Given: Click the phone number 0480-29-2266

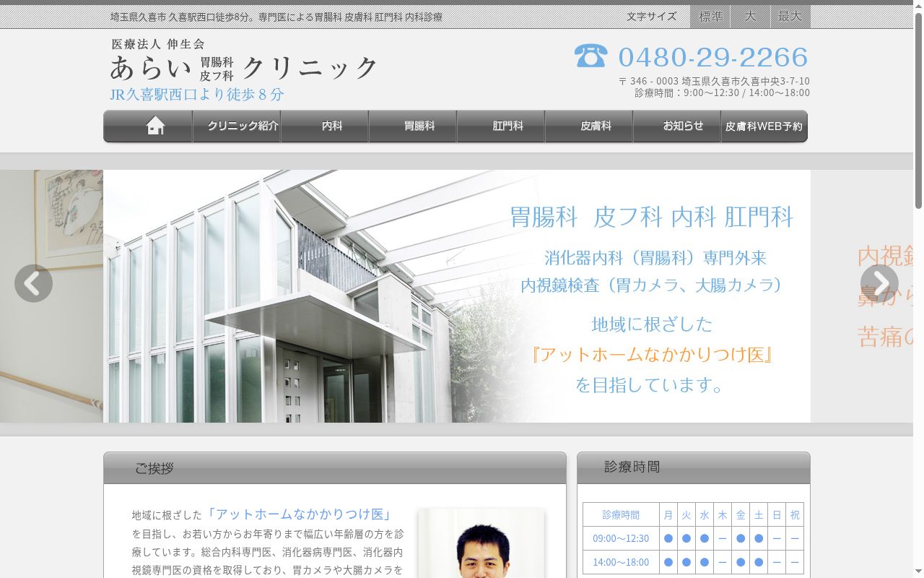Looking at the screenshot, I should click(x=713, y=57).
